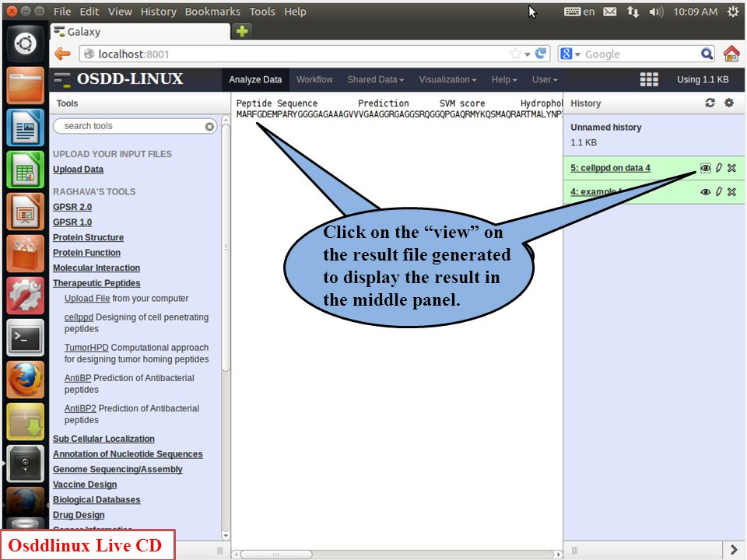The image size is (747, 560).
Task: Delete dataset 4 example
Action: [731, 191]
